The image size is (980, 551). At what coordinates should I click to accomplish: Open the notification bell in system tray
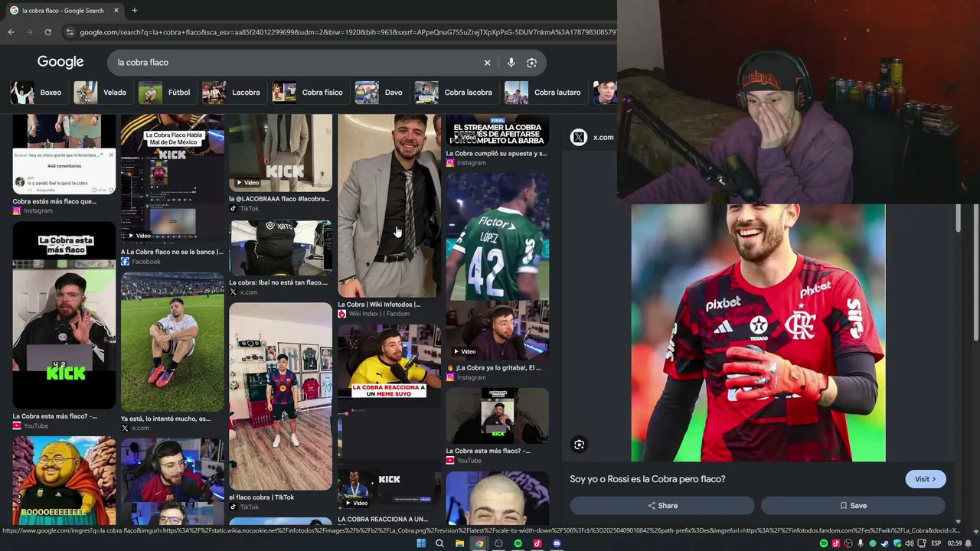point(969,543)
